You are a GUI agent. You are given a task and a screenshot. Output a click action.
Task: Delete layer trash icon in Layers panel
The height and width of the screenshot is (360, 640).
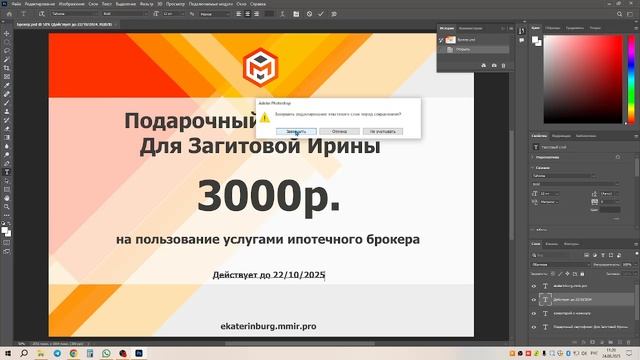[x=628, y=342]
